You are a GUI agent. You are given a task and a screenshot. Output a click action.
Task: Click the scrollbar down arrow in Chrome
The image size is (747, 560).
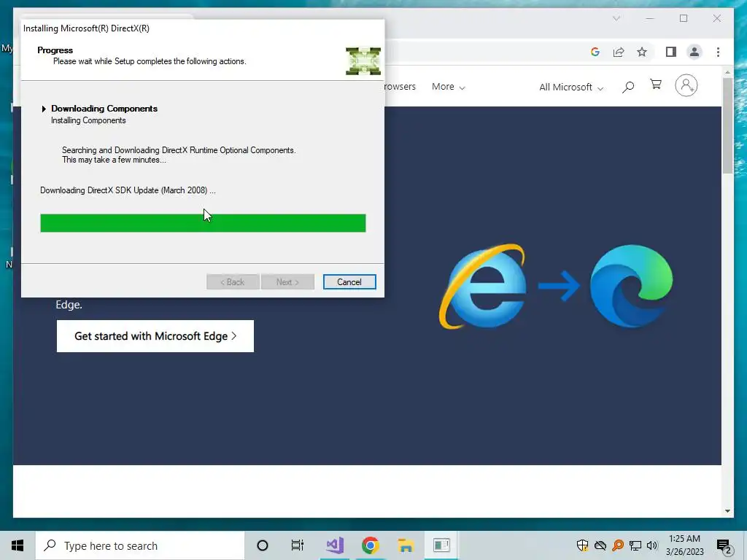[727, 511]
